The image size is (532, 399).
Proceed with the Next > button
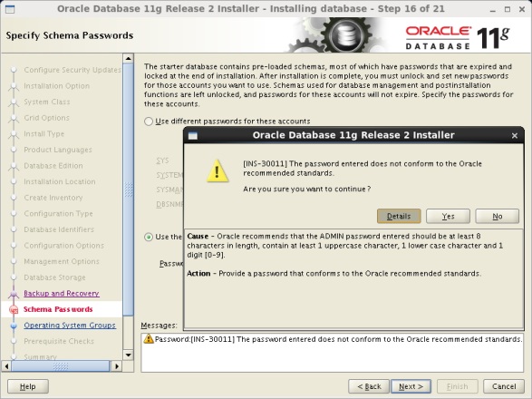(x=411, y=386)
